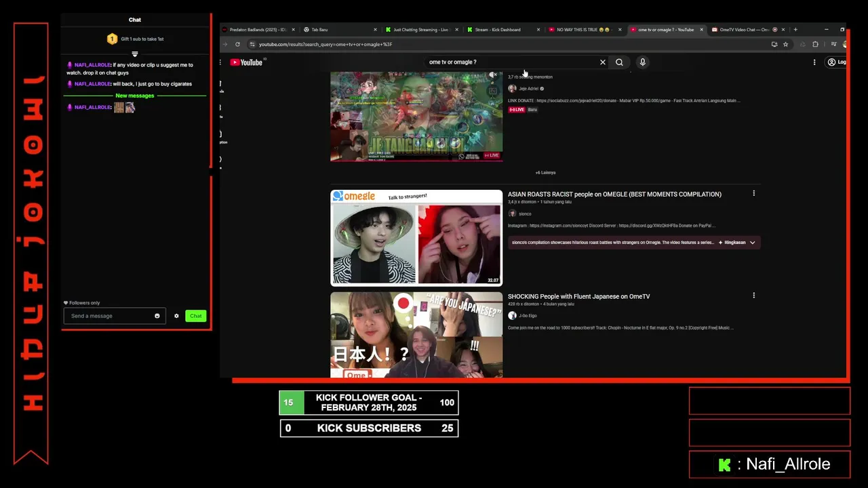Click the J-Go Eigo channel avatar
Image resolution: width=868 pixels, height=488 pixels.
(x=512, y=315)
